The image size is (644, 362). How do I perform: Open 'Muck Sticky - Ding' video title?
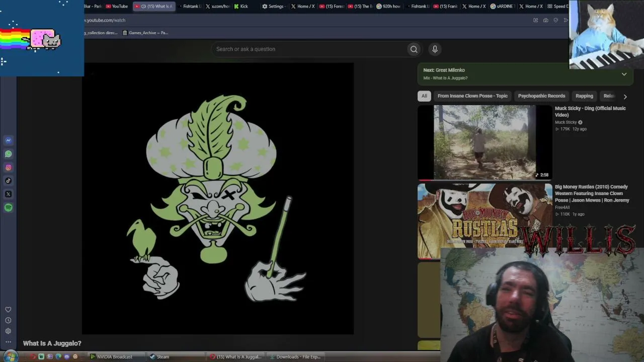[x=590, y=112]
